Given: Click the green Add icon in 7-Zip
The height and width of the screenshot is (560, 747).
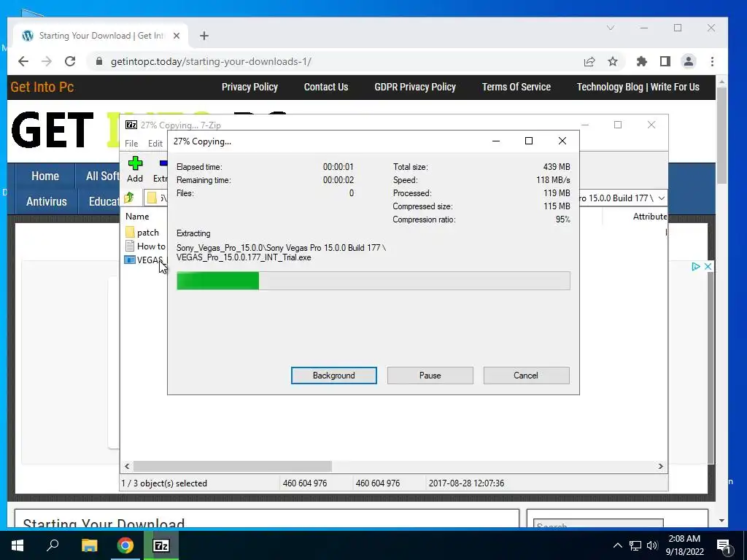Looking at the screenshot, I should [135, 169].
